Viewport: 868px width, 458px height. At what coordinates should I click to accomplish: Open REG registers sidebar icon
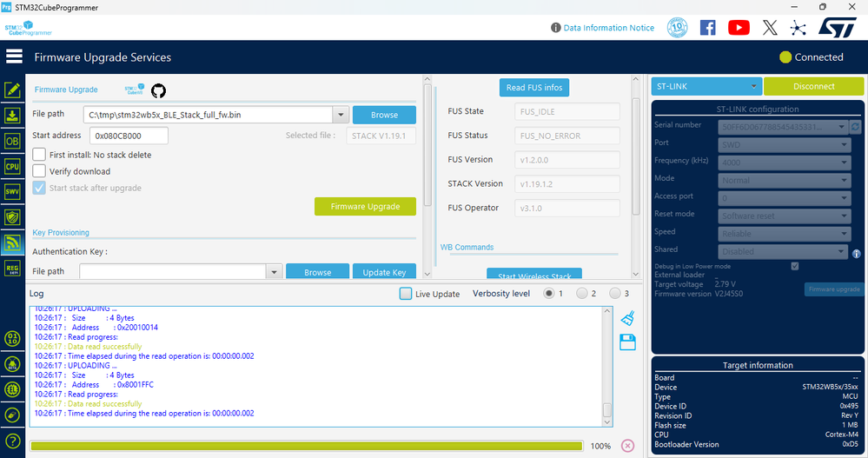[x=12, y=269]
